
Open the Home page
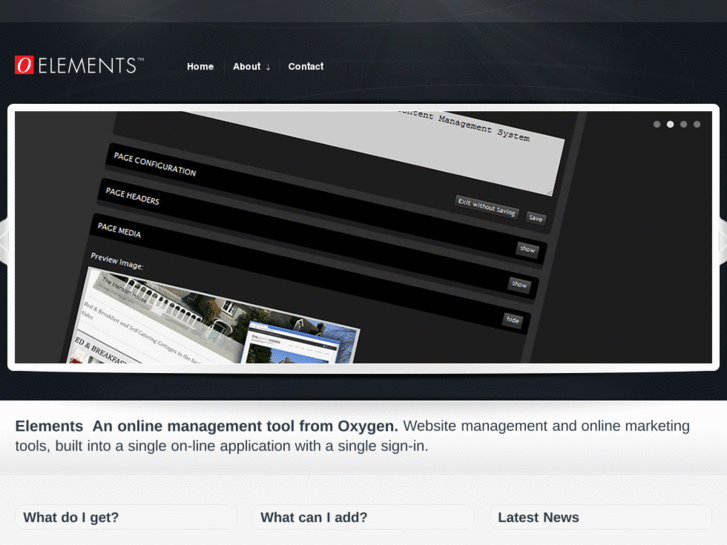point(200,66)
